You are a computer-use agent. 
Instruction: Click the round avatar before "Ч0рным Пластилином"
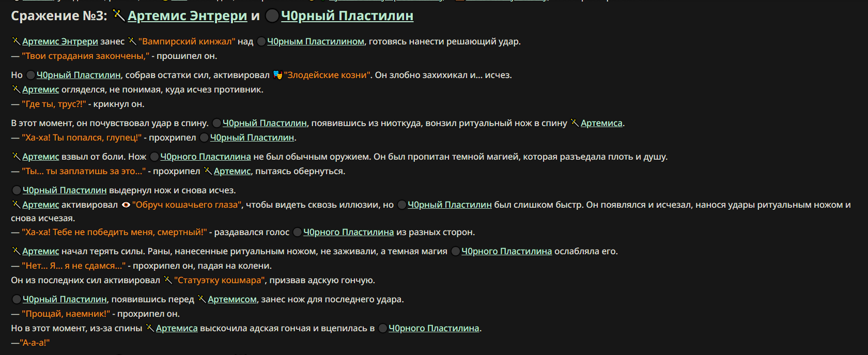[261, 41]
